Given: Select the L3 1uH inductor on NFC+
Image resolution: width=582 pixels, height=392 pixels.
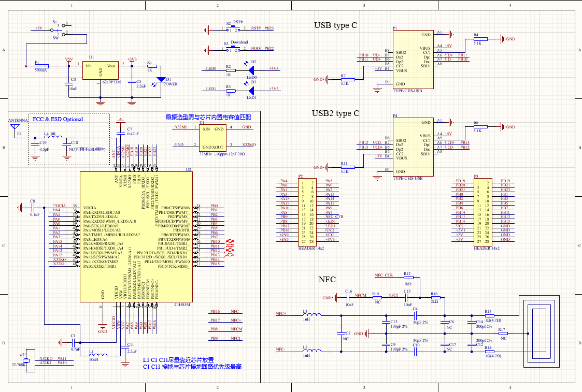Looking at the screenshot, I should [x=312, y=315].
